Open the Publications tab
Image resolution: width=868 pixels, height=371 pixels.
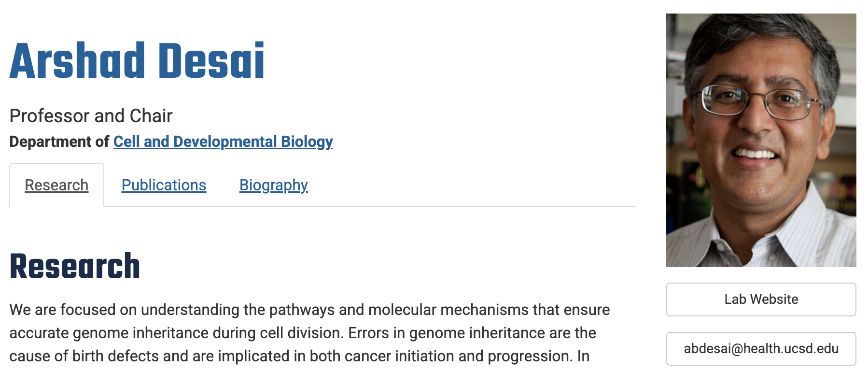pos(164,185)
